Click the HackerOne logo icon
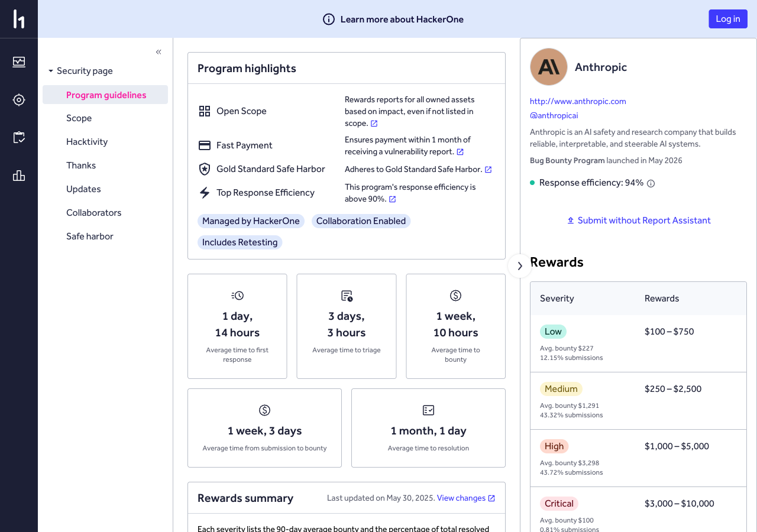This screenshot has height=532, width=757. coord(19,19)
